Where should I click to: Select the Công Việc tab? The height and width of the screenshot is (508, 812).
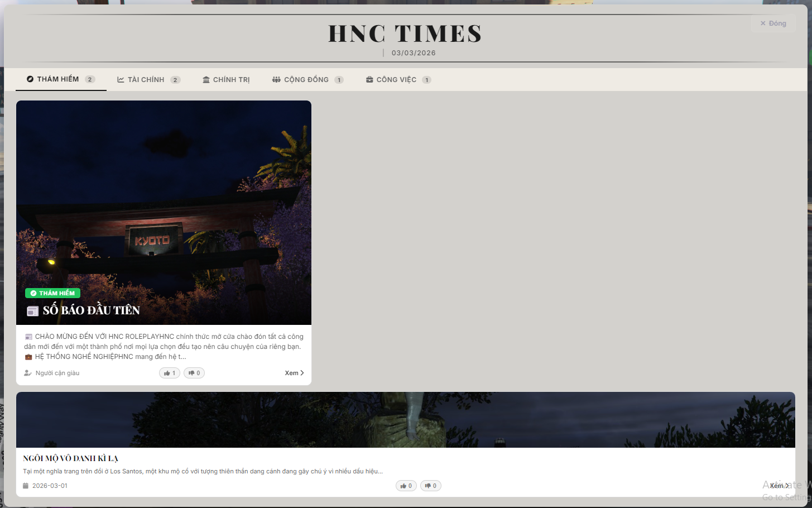click(397, 80)
